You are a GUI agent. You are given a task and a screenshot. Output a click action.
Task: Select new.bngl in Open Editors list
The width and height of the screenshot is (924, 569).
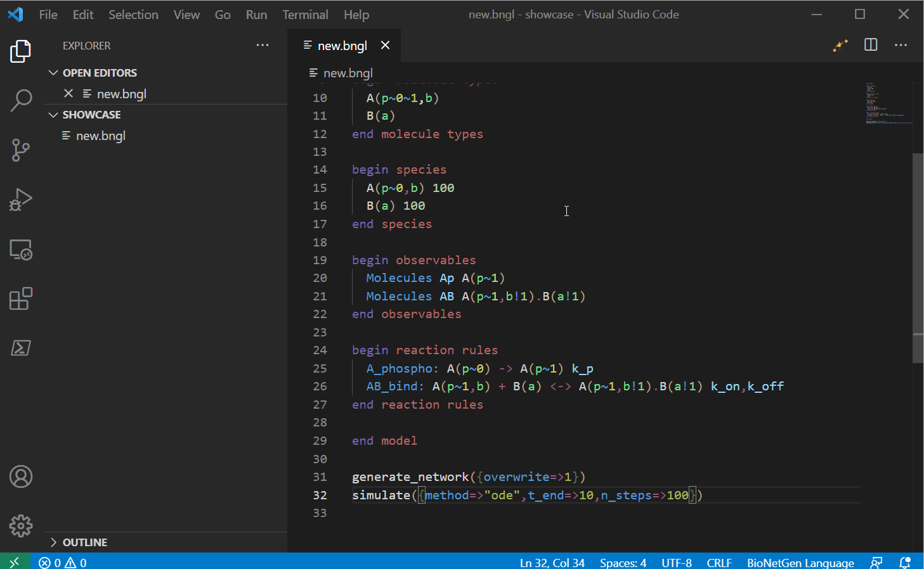[x=122, y=94]
